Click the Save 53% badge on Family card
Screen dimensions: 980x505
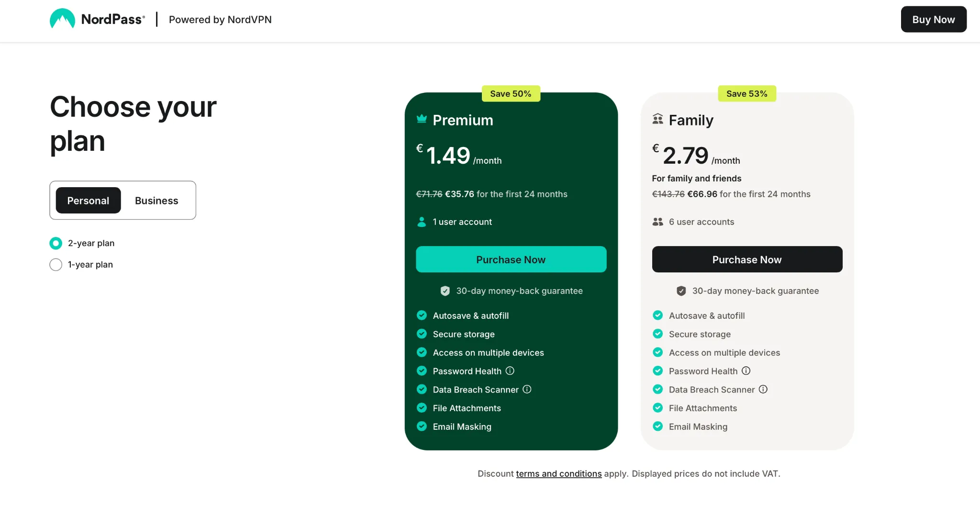coord(746,93)
